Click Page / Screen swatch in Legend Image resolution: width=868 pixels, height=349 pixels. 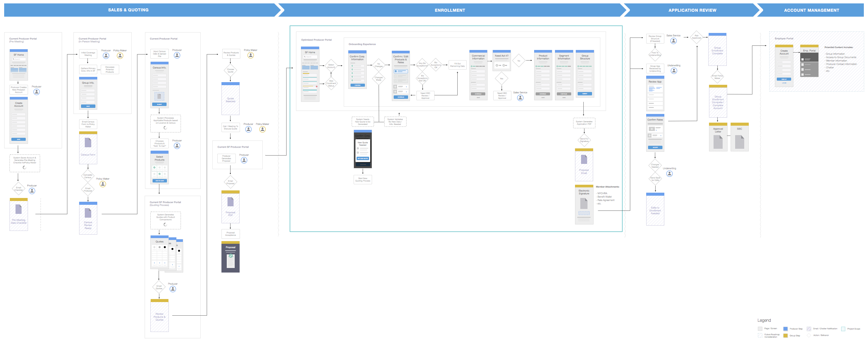[x=760, y=329]
